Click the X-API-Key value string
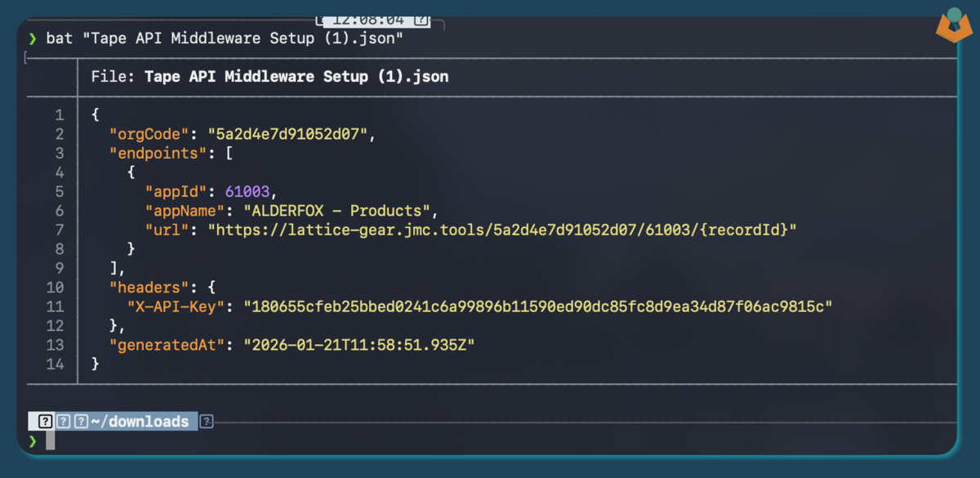 pyautogui.click(x=537, y=306)
